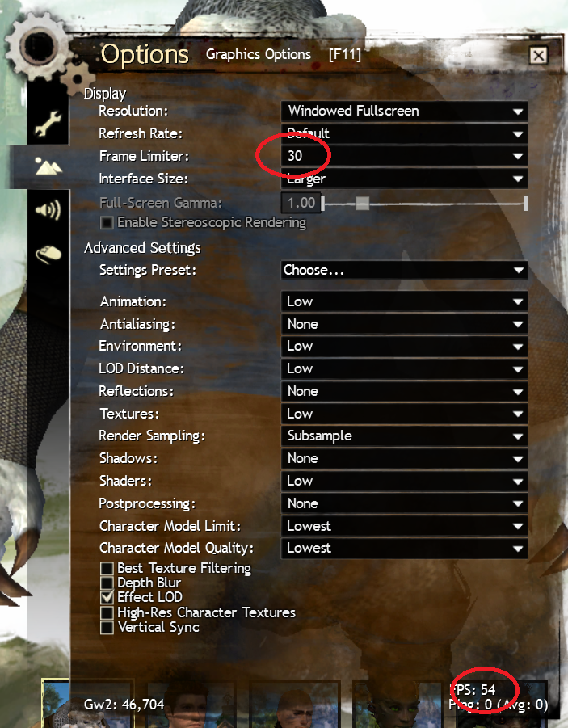
Task: Open the Settings Preset Choose dropdown
Action: click(404, 270)
